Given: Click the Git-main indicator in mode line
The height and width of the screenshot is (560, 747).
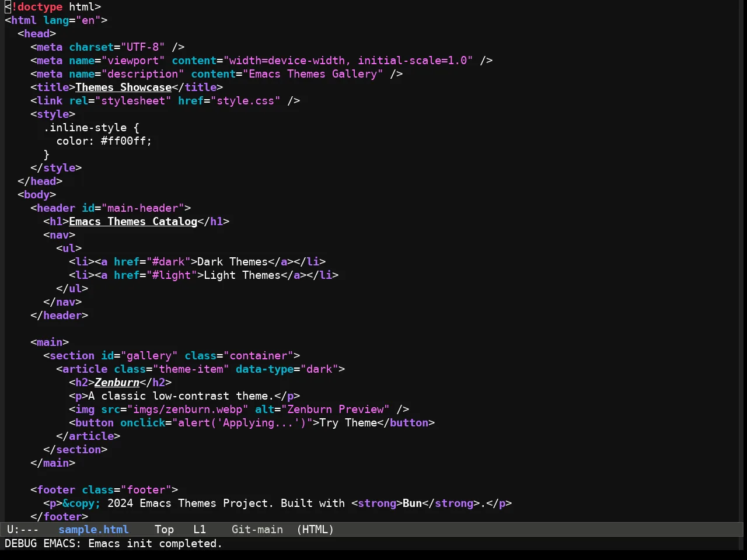Looking at the screenshot, I should (257, 530).
